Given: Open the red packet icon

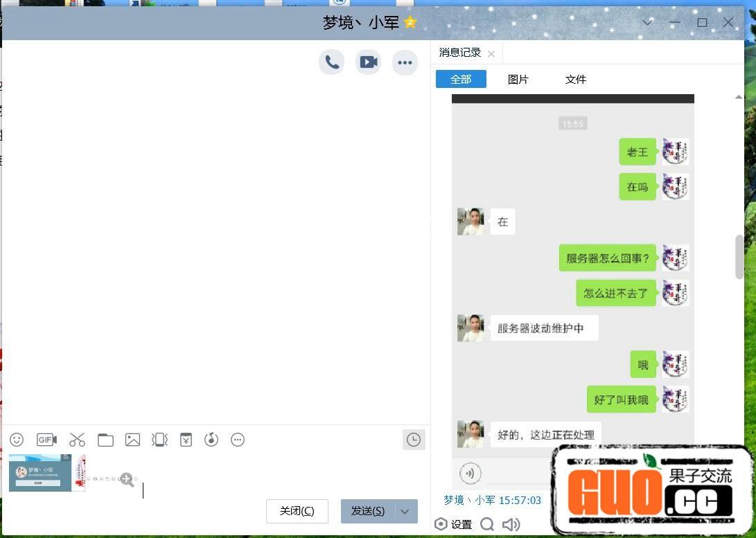Looking at the screenshot, I should pos(186,440).
